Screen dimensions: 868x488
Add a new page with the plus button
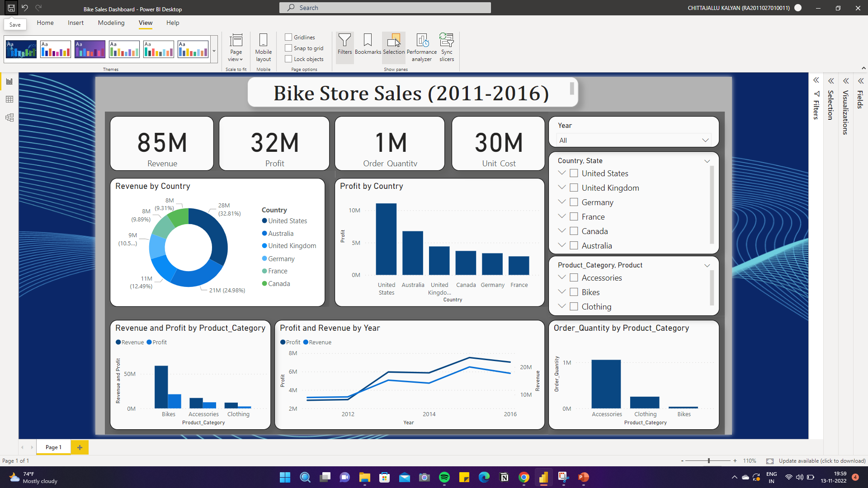[x=80, y=447]
